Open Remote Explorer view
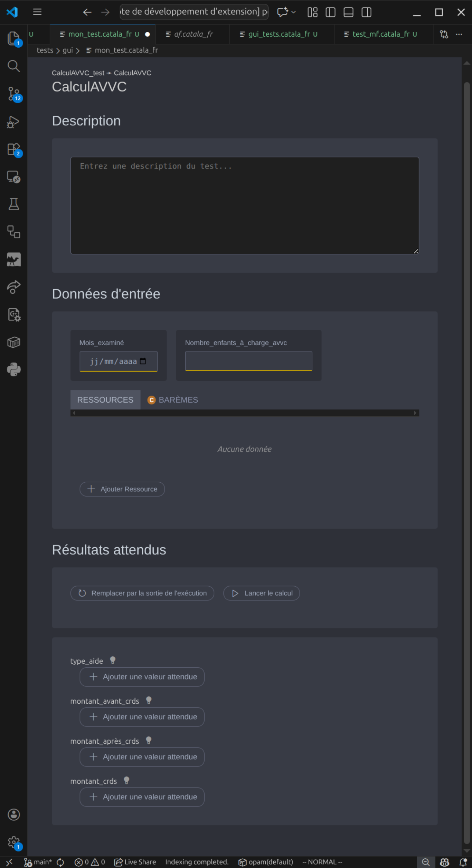 click(13, 177)
